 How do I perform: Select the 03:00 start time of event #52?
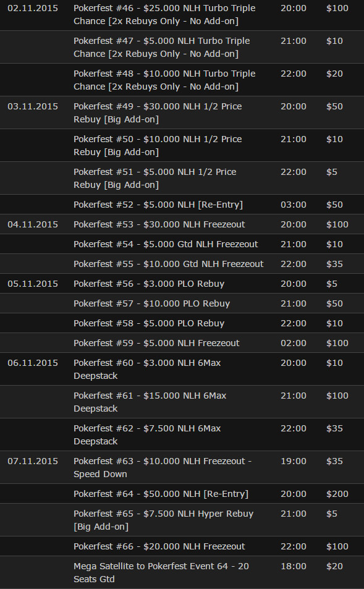pyautogui.click(x=294, y=205)
